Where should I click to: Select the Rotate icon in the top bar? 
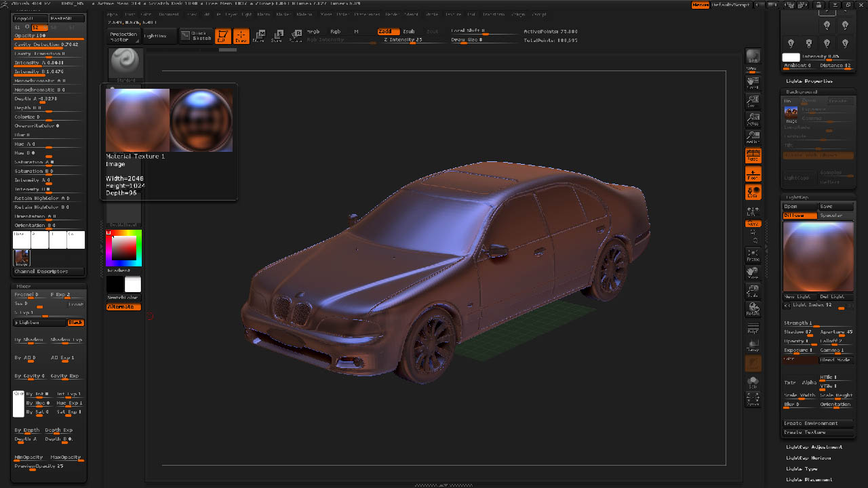[x=295, y=36]
